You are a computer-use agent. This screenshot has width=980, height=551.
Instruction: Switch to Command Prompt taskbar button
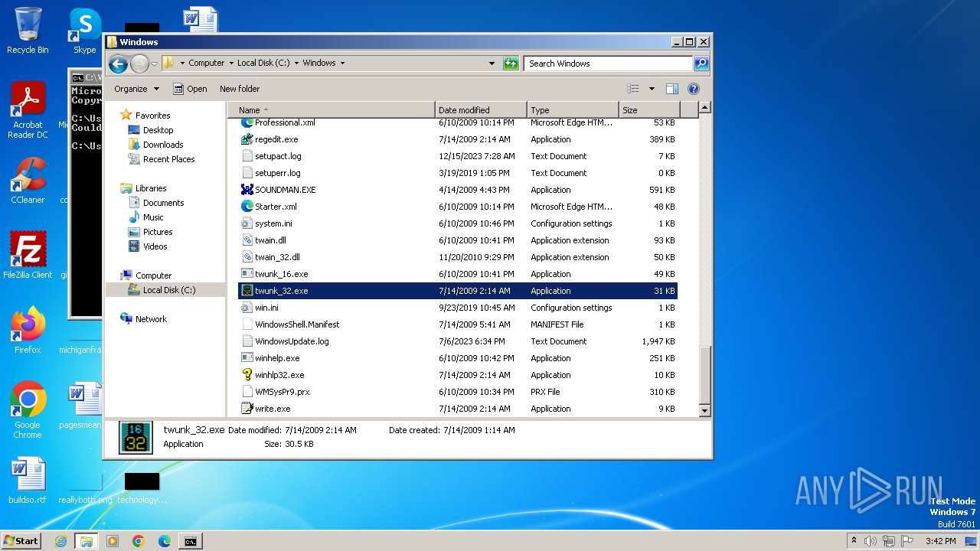click(191, 541)
